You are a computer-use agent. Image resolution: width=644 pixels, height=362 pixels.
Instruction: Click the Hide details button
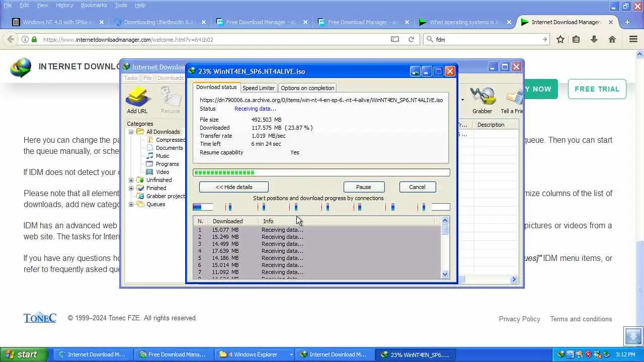tap(234, 187)
